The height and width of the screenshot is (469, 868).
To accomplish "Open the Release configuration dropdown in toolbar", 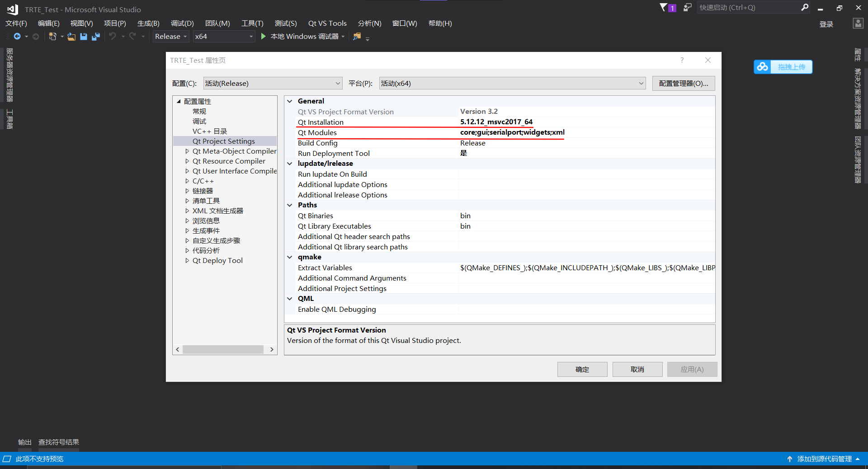I will 171,37.
